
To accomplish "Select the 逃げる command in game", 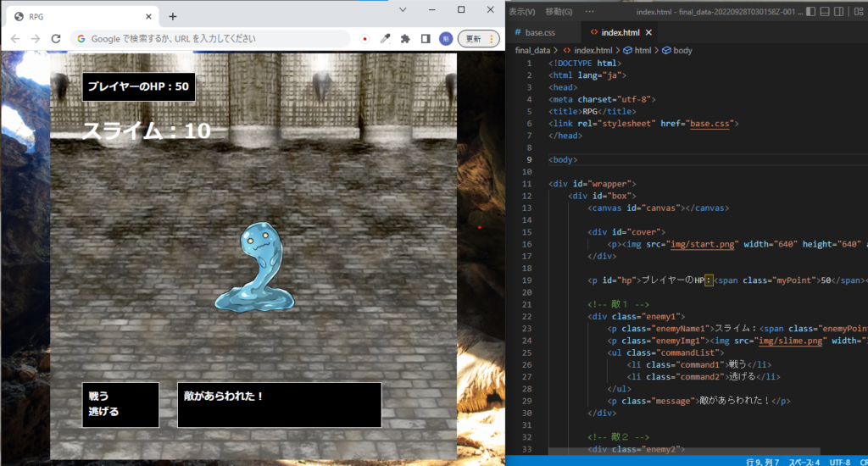I will (x=103, y=412).
